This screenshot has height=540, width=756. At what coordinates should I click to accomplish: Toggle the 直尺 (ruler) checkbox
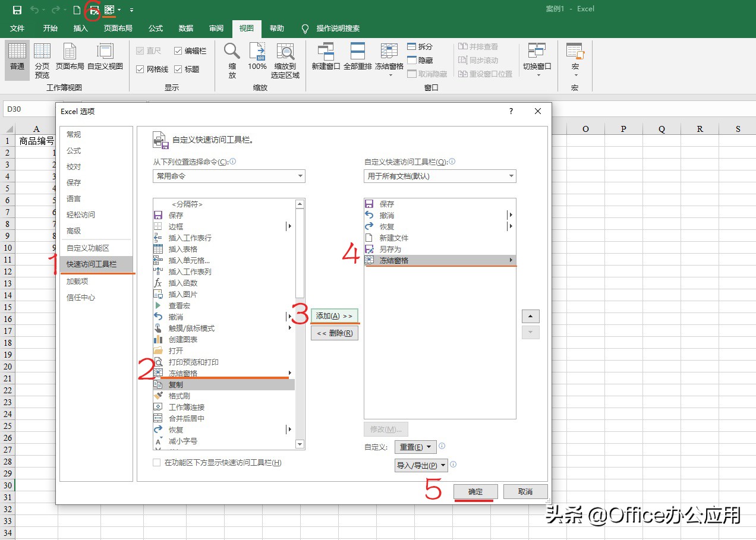[x=140, y=51]
